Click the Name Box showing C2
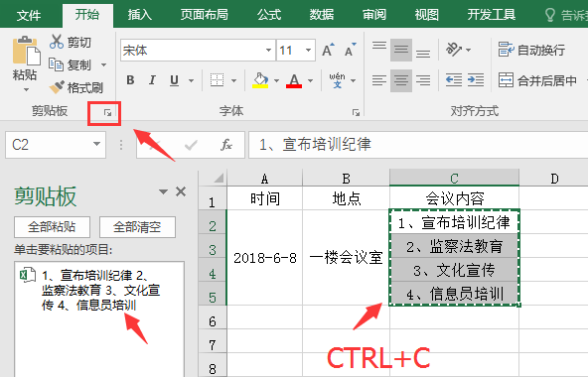 pos(50,144)
